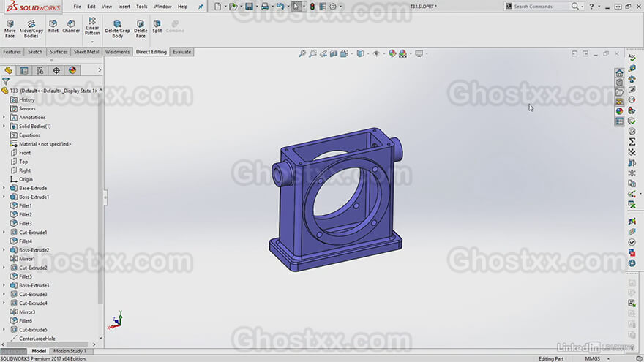Open the Appearances task pane tab
644x362 pixels.
pos(619,111)
